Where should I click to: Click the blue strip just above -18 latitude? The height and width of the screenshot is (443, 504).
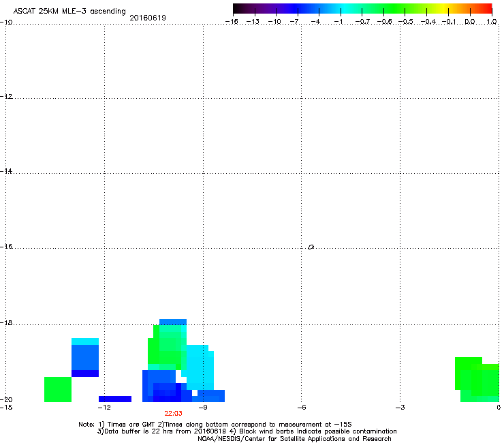pyautogui.click(x=173, y=322)
